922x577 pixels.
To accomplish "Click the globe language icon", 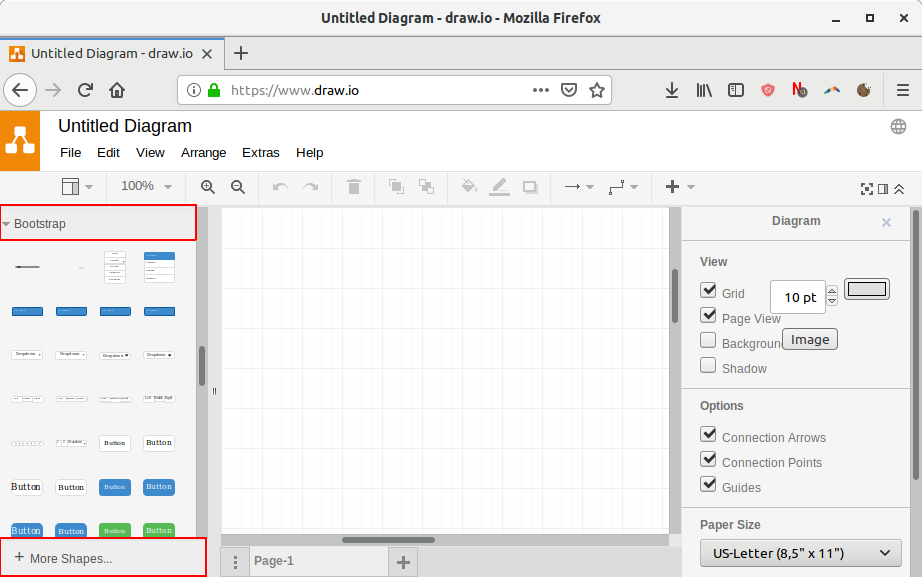I will pyautogui.click(x=898, y=126).
